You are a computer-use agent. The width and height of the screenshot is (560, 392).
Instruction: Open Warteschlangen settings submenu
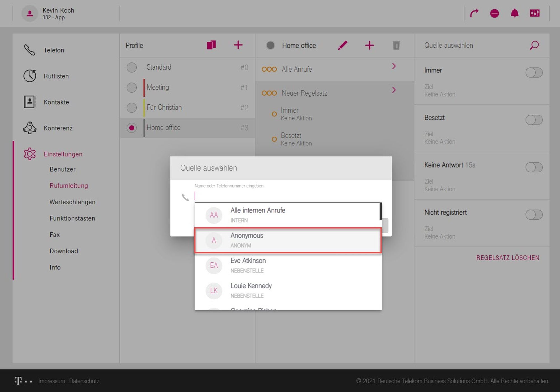pyautogui.click(x=72, y=202)
